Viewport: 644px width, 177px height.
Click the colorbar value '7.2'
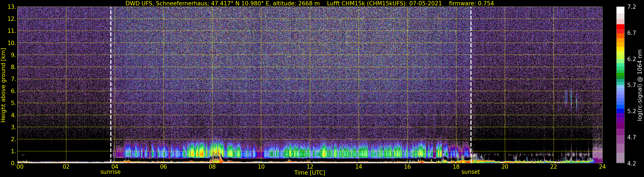click(632, 7)
